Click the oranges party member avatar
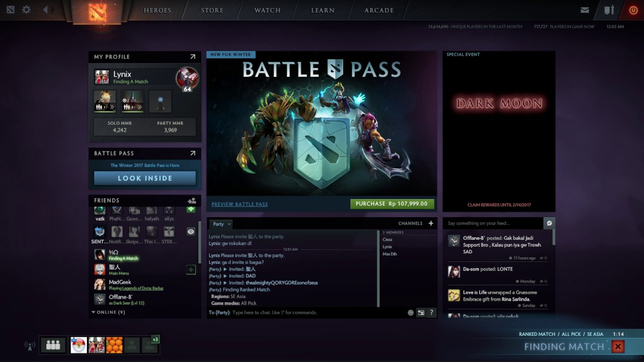644x362 pixels. coord(115,345)
